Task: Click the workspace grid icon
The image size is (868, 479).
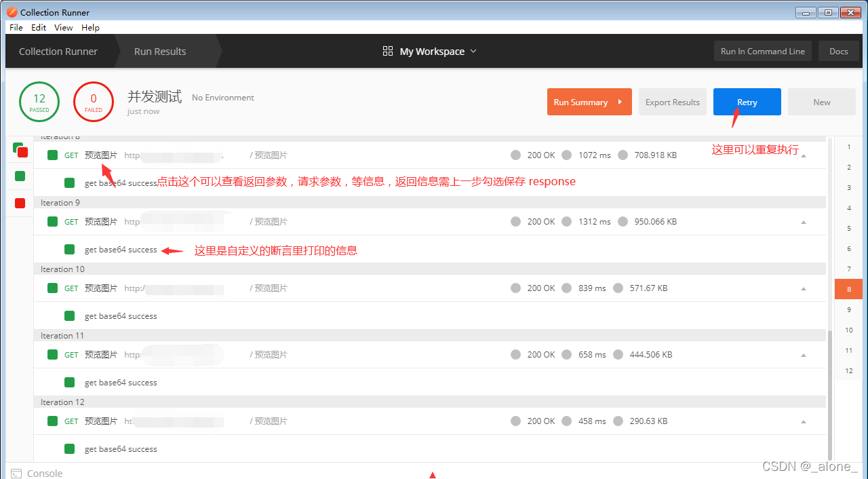Action: pyautogui.click(x=388, y=52)
